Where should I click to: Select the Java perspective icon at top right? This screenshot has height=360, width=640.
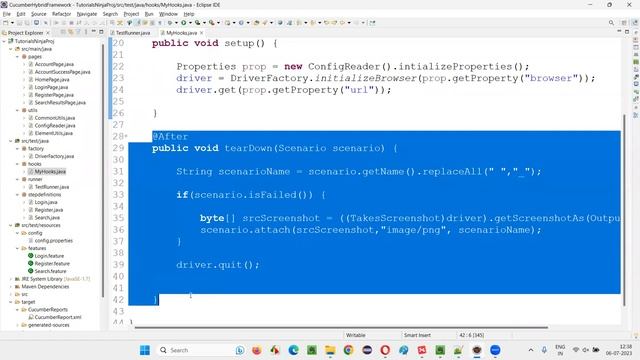[635, 23]
